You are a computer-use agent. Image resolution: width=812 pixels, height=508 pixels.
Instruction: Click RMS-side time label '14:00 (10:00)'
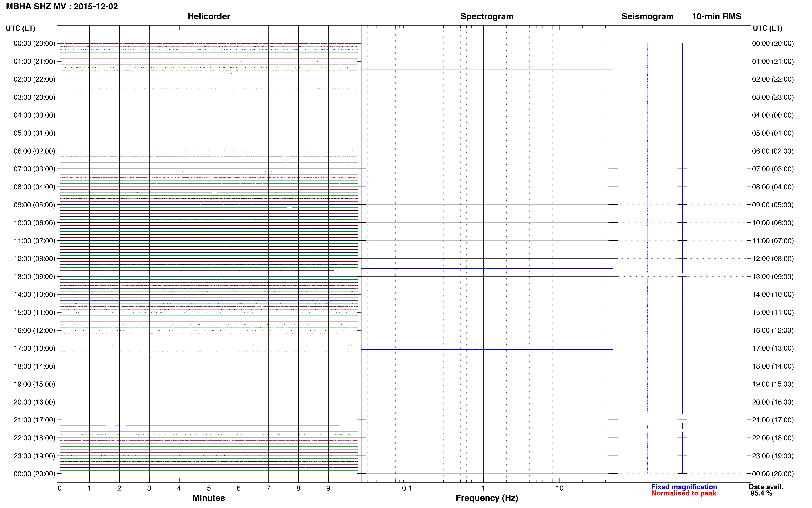773,295
